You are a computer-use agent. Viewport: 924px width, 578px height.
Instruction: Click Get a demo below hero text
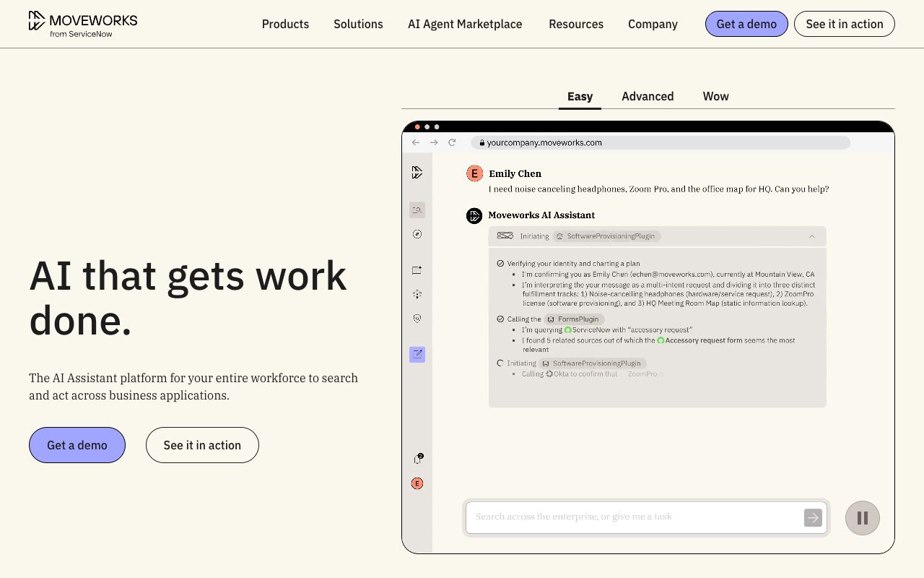coord(77,445)
